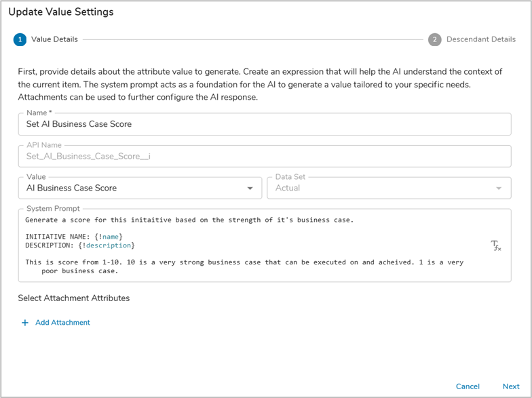Viewport: 532px width, 398px height.
Task: Switch to the Value Details step label
Action: pos(54,39)
